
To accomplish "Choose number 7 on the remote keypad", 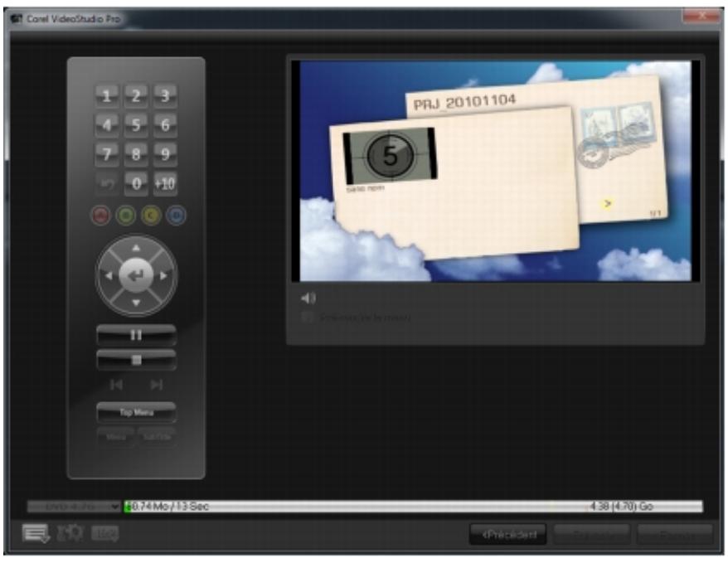I will (107, 154).
